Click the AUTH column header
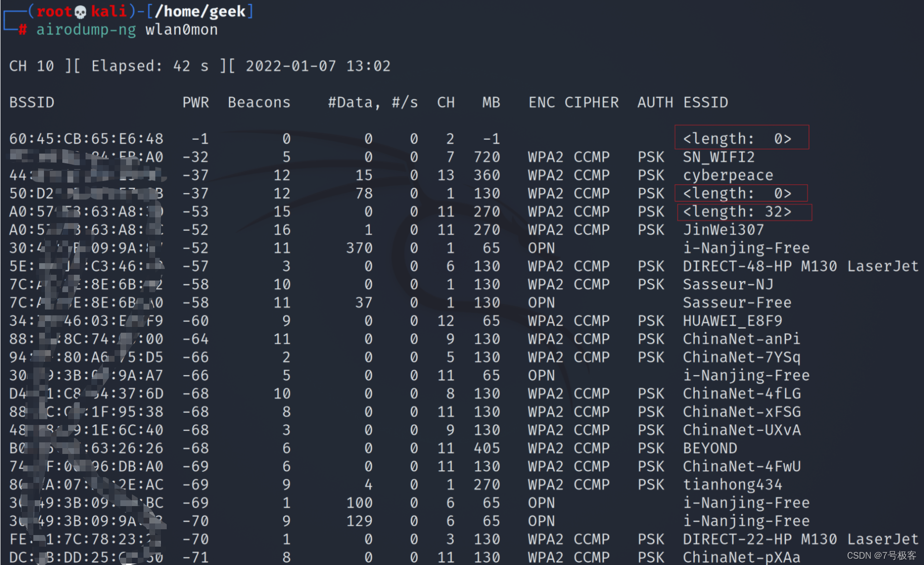This screenshot has height=565, width=924. click(655, 102)
